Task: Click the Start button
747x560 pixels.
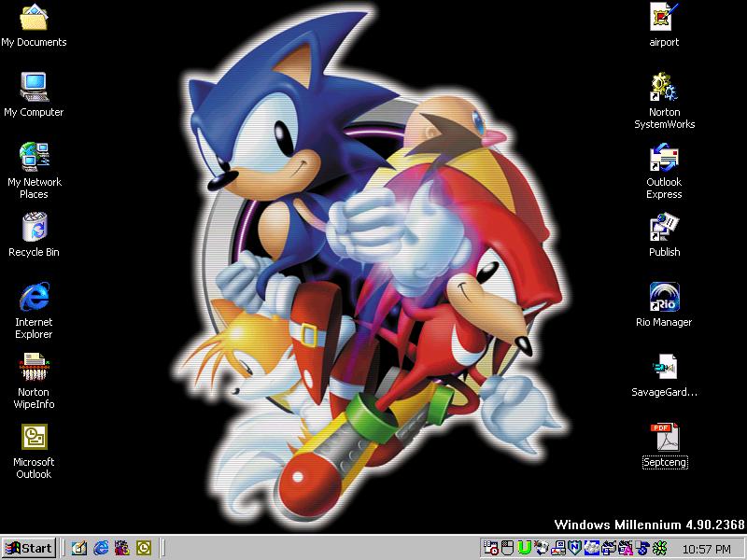Action: point(30,548)
